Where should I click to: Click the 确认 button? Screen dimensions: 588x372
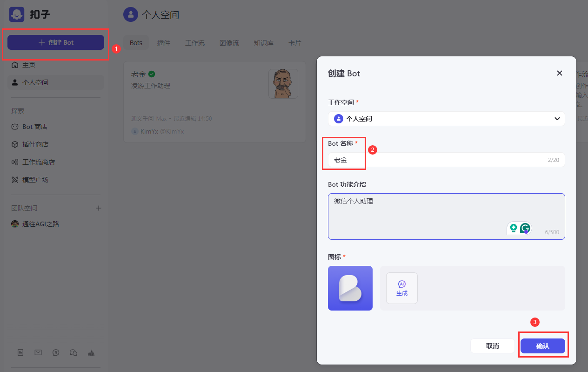click(543, 346)
